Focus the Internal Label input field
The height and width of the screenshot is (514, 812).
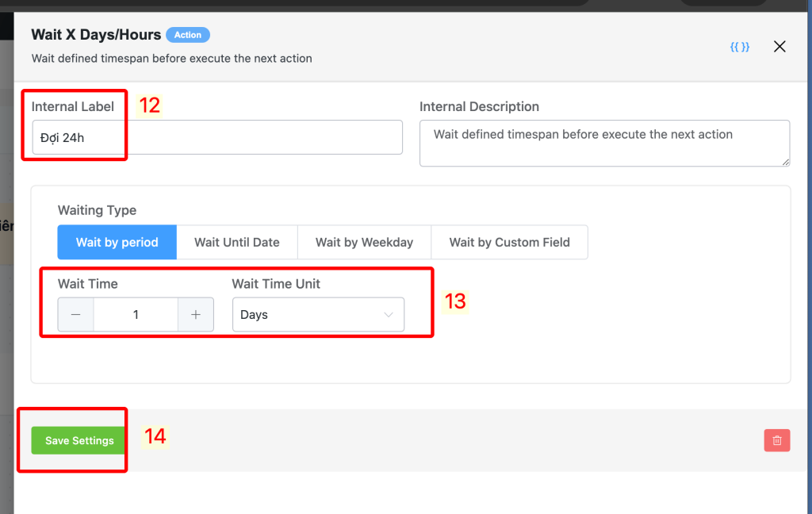(216, 137)
